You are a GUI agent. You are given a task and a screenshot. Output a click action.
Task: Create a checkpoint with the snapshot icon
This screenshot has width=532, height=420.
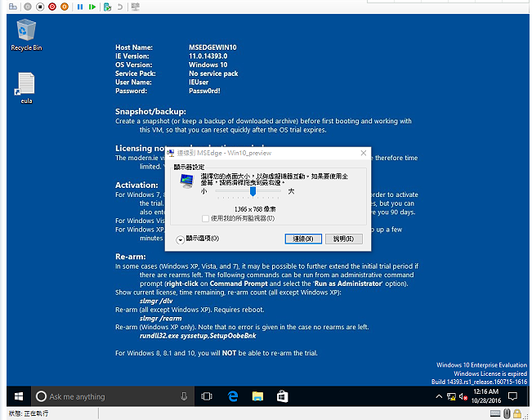click(108, 7)
